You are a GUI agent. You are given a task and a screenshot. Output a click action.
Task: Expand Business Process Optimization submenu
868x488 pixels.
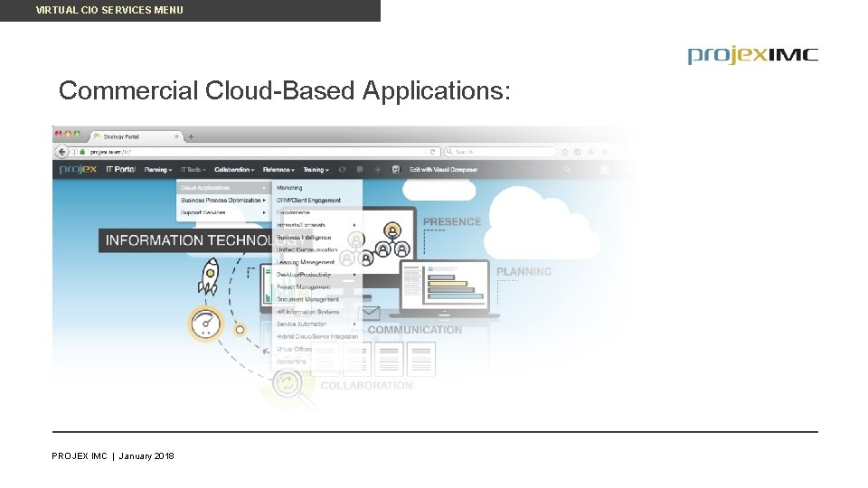223,201
